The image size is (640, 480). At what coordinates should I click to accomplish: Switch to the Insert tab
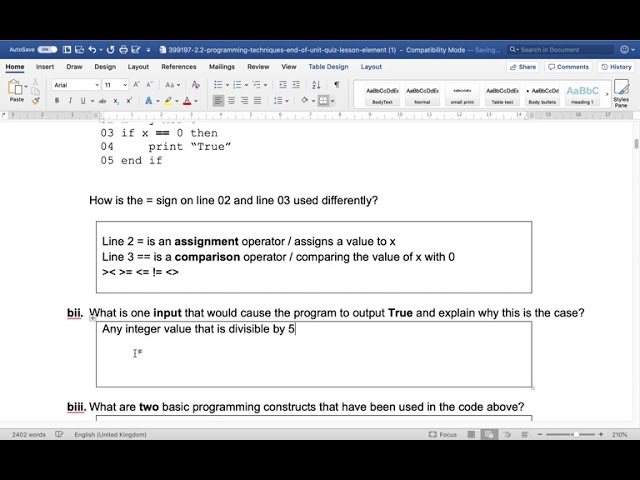tap(45, 67)
